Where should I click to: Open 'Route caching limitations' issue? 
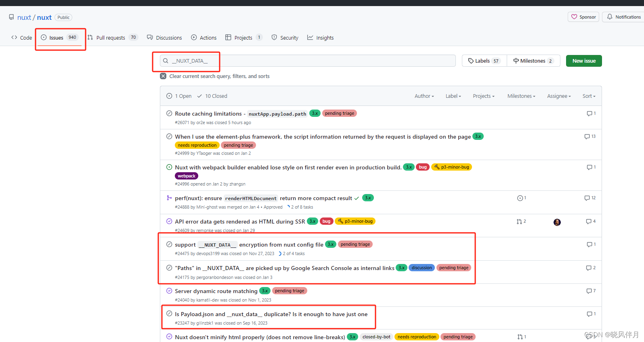[x=241, y=114]
